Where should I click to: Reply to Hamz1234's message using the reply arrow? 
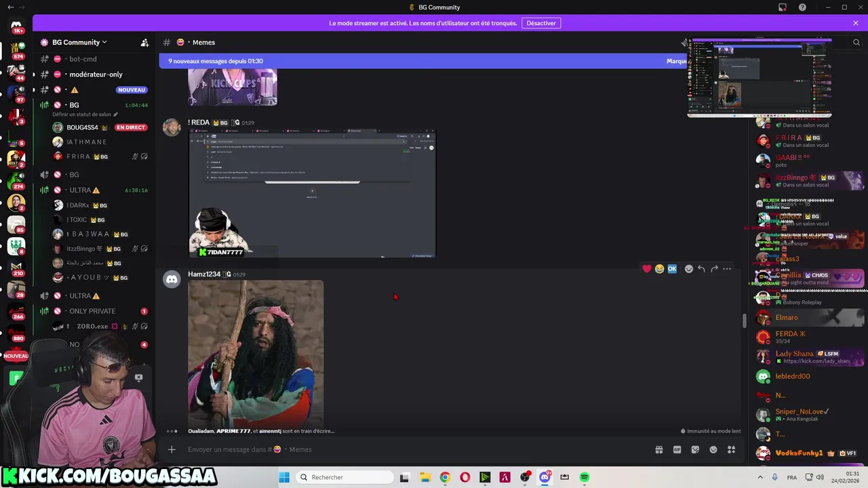click(701, 268)
